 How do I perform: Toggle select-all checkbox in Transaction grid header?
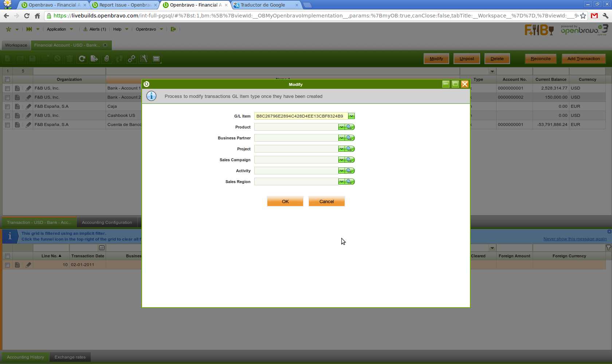7,256
